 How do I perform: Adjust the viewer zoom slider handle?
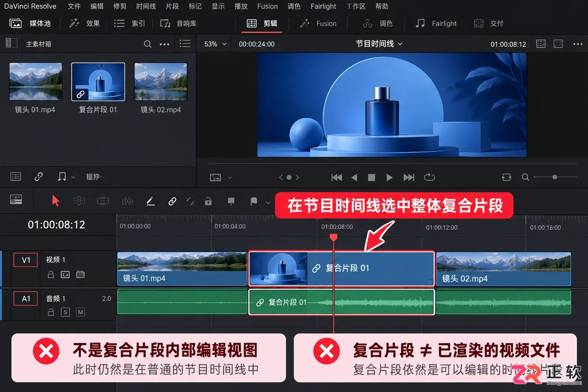click(555, 177)
